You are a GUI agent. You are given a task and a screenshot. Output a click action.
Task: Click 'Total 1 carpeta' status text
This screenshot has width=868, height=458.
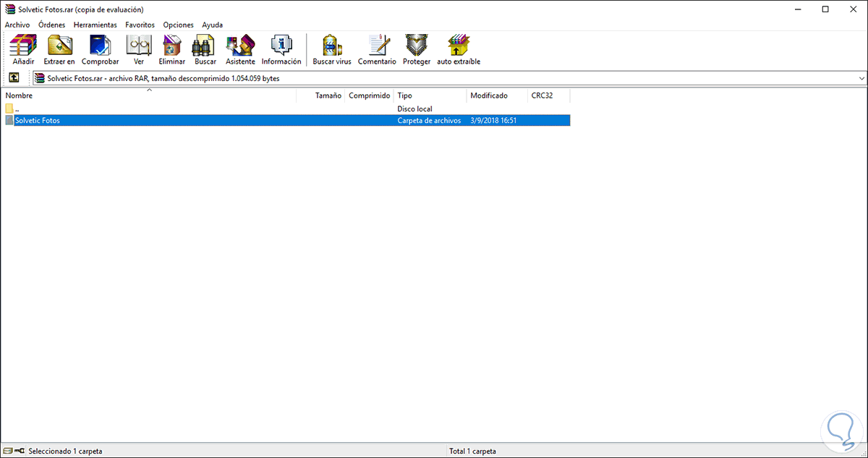(473, 451)
